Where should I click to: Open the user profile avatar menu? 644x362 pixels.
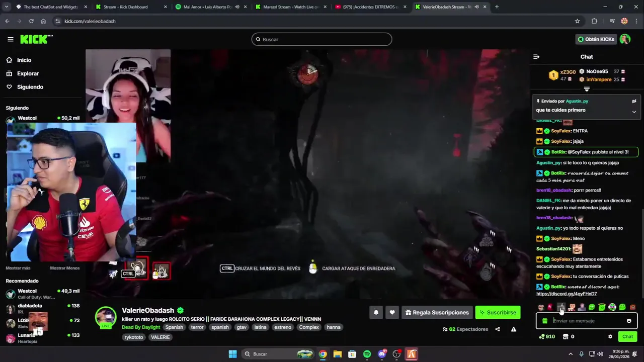[625, 39]
